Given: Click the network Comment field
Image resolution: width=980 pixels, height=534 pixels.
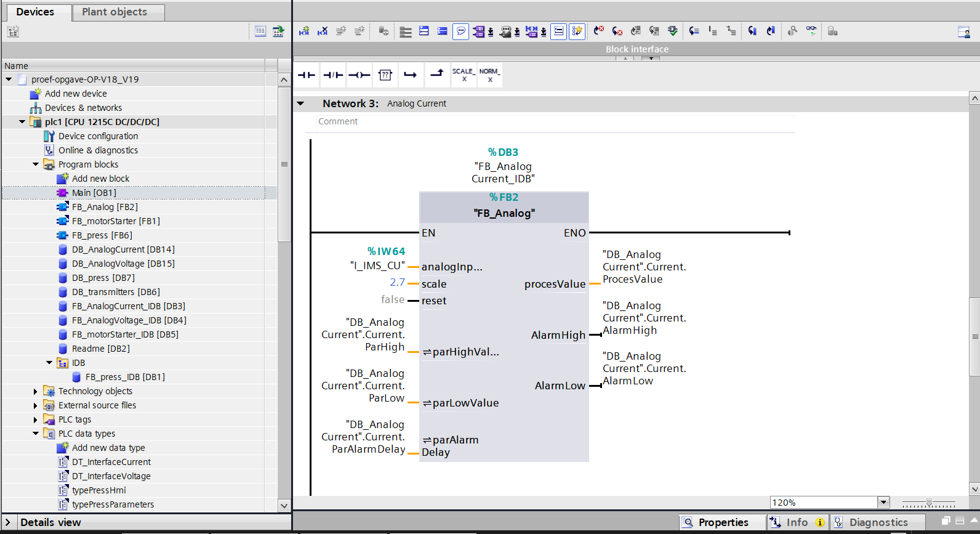Looking at the screenshot, I should tap(556, 122).
